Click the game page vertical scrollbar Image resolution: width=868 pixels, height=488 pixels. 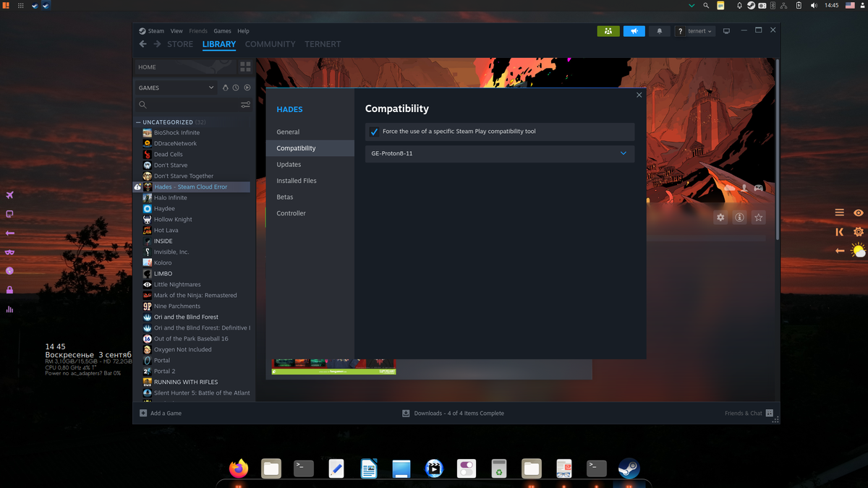click(778, 150)
